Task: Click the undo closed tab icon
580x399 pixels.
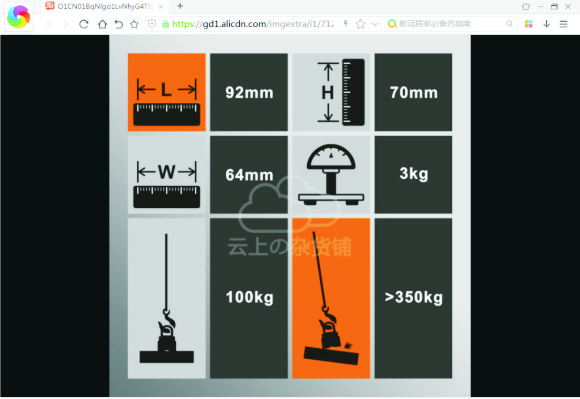Action: 118,24
